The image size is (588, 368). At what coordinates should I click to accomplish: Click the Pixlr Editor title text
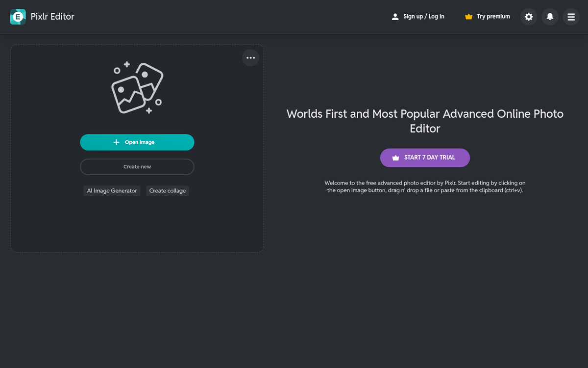52,17
